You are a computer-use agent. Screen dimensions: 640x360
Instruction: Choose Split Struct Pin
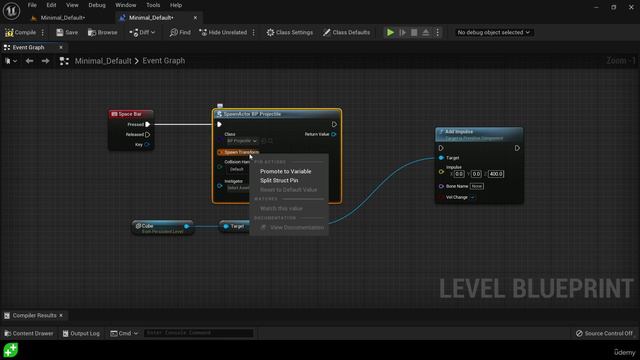(279, 180)
